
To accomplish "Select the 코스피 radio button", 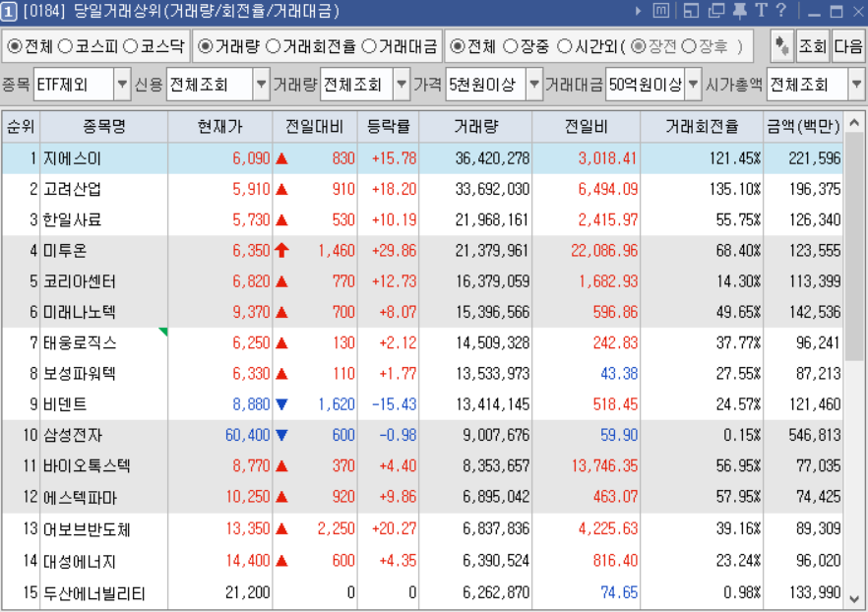I will [x=65, y=46].
